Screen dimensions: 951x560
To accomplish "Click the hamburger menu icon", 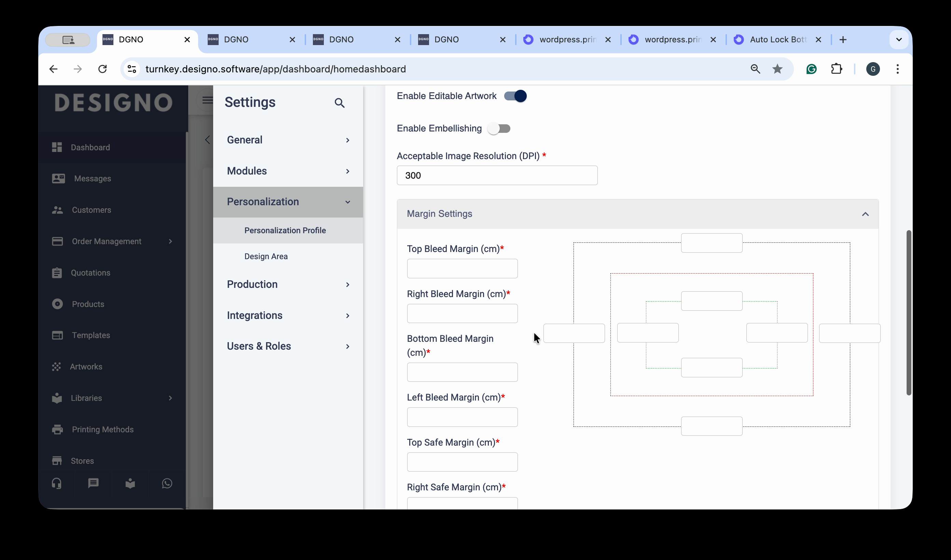I will tap(207, 100).
